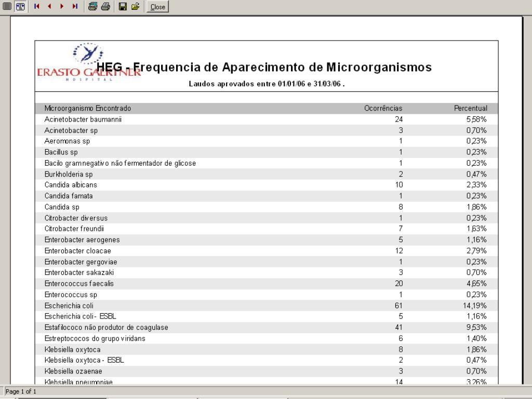Screen dimensions: 532x399
Task: Open the printer setup icon
Action: (92, 6)
